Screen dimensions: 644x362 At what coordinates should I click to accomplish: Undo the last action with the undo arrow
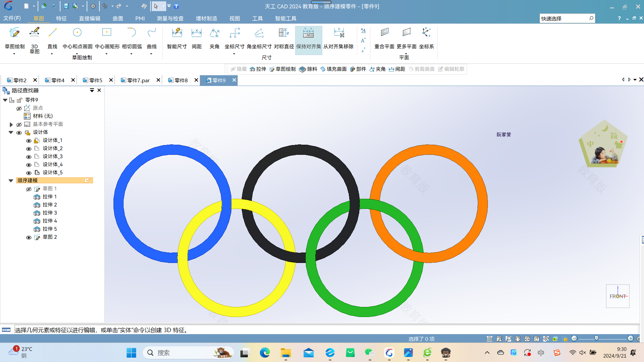point(105,6)
